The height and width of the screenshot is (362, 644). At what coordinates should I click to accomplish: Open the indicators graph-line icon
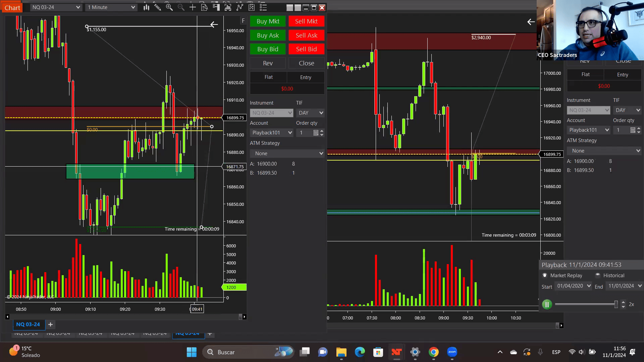[x=239, y=7]
